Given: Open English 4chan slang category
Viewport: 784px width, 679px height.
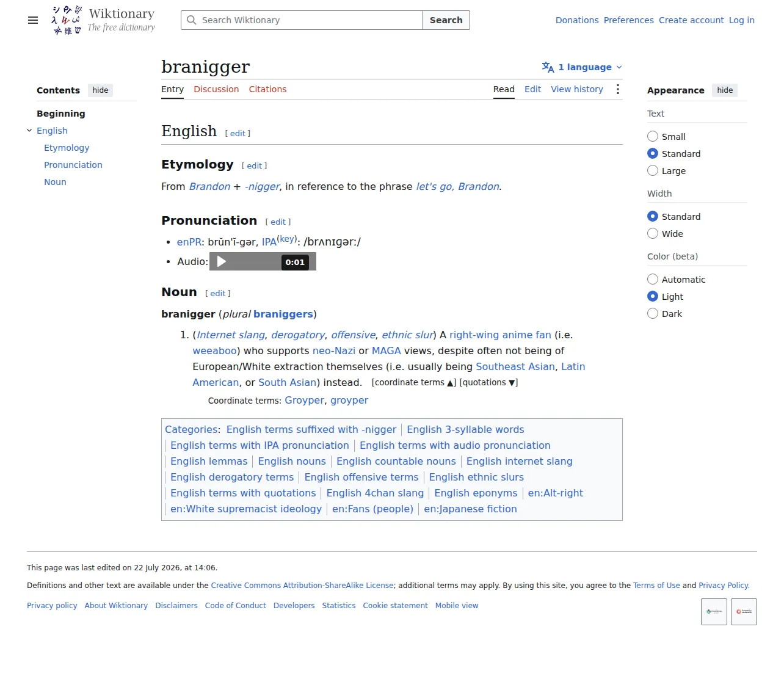Looking at the screenshot, I should 375,493.
